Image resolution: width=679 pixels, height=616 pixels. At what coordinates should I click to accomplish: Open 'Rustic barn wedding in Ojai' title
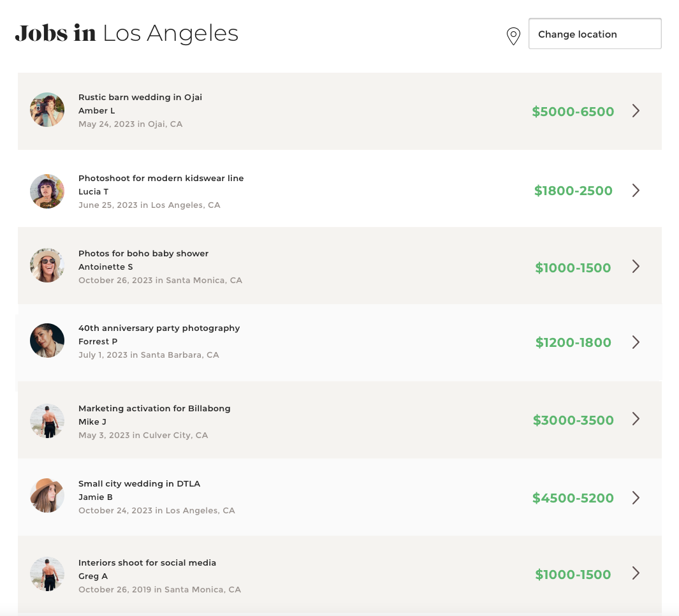point(140,98)
